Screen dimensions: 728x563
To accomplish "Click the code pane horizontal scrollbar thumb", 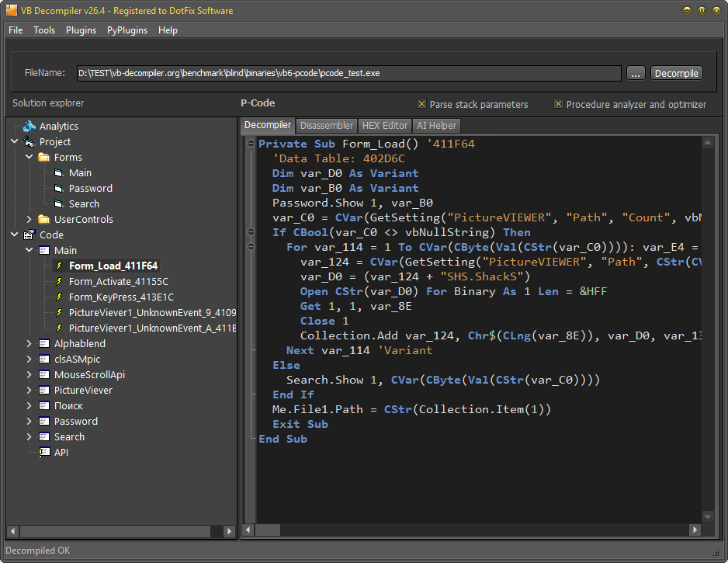I will pos(268,530).
